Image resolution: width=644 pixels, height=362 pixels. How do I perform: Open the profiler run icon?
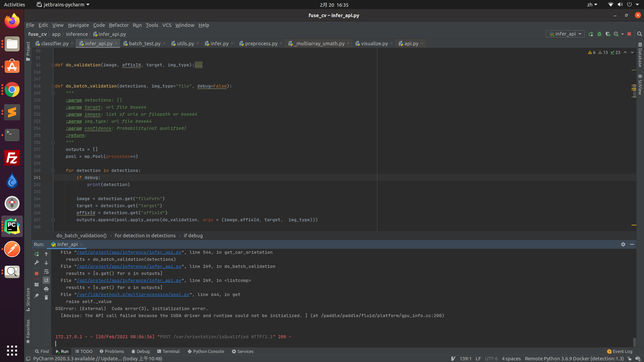click(x=616, y=34)
